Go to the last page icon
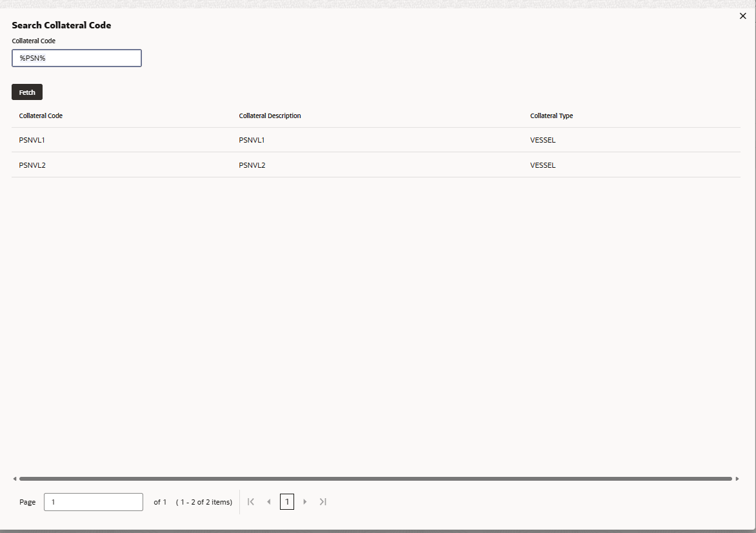756x533 pixels. (x=323, y=501)
